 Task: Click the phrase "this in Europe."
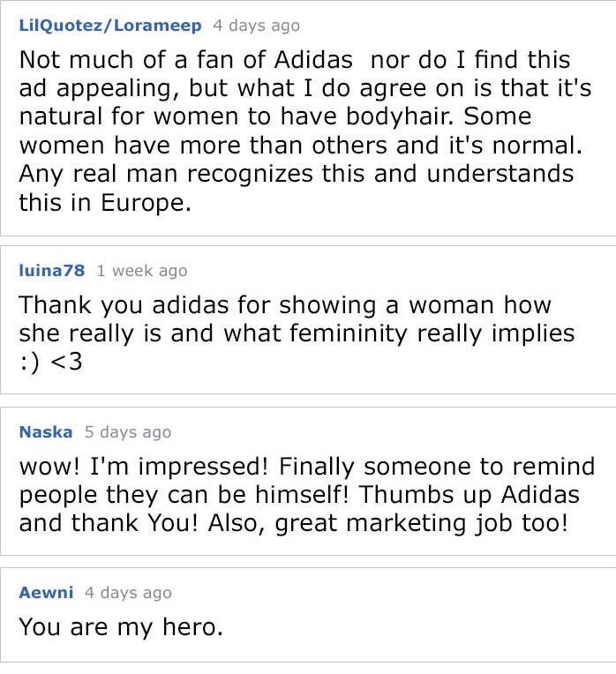tap(105, 202)
